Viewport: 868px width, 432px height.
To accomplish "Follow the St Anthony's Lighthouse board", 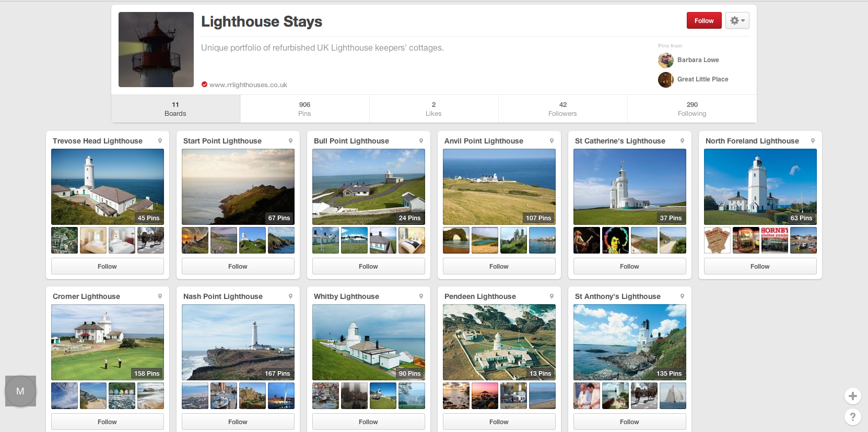I will pos(629,422).
